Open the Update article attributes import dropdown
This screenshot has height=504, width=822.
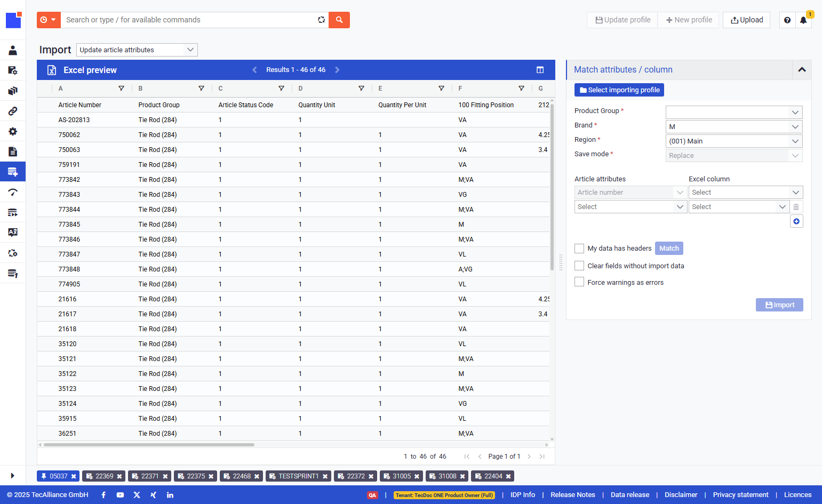tap(137, 50)
